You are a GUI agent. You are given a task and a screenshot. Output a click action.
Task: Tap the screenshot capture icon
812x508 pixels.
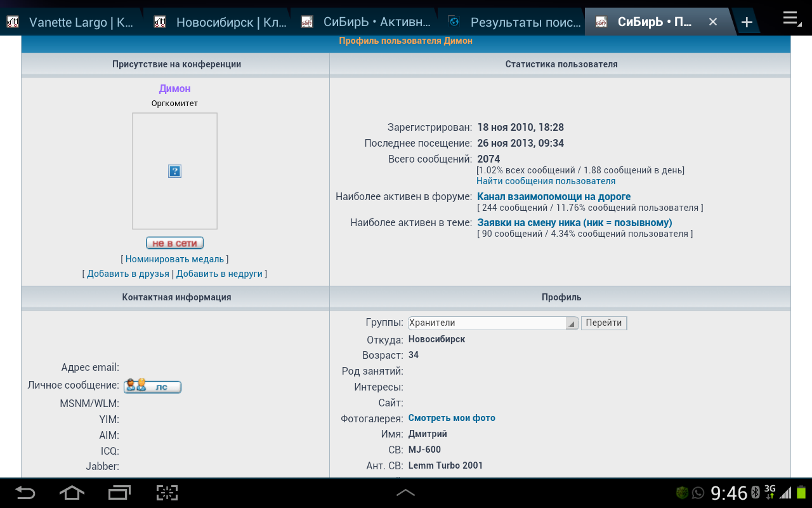(167, 493)
